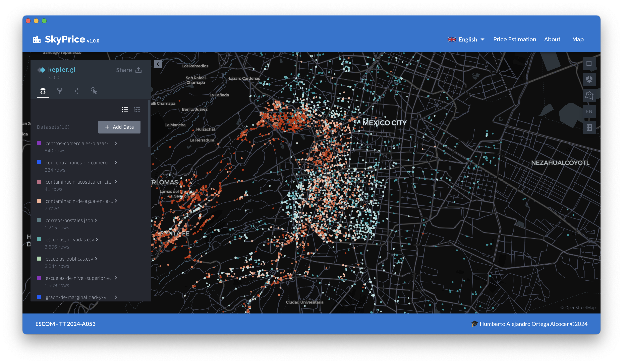
Task: Open the Filters tab funnel icon
Action: click(x=60, y=91)
